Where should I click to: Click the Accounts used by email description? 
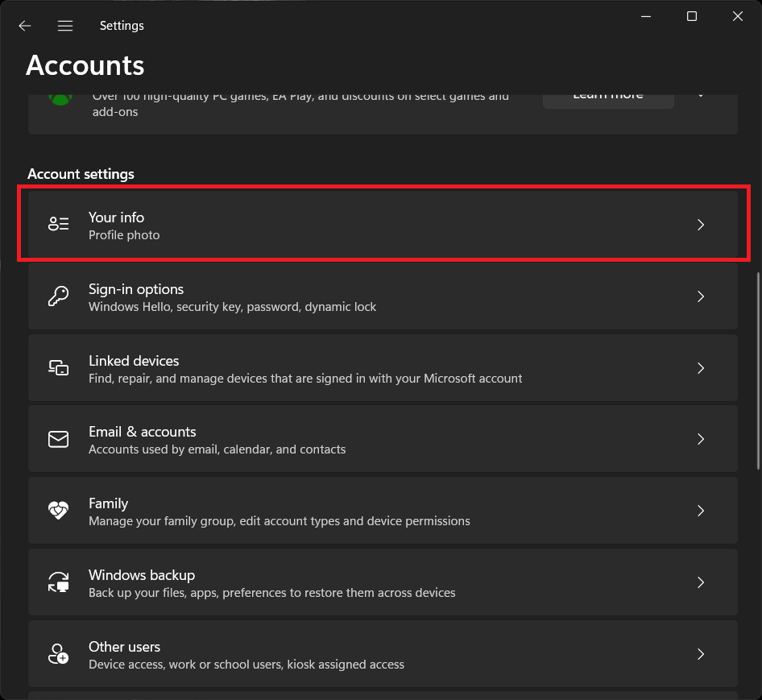coord(217,449)
